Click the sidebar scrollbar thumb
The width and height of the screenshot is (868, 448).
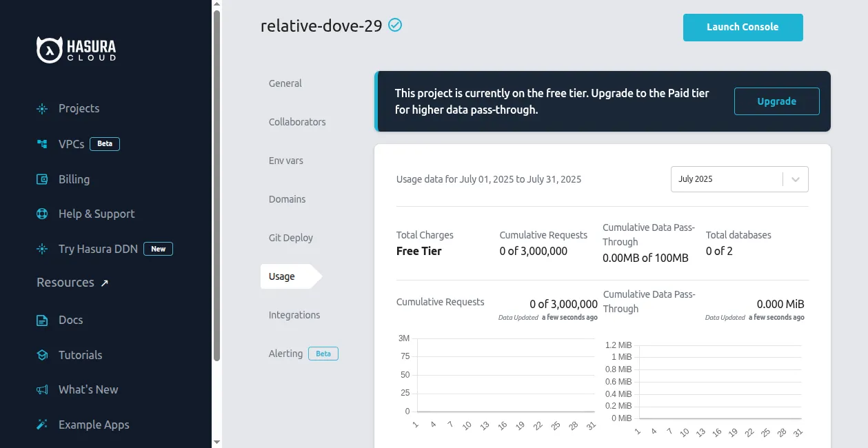pos(217,185)
